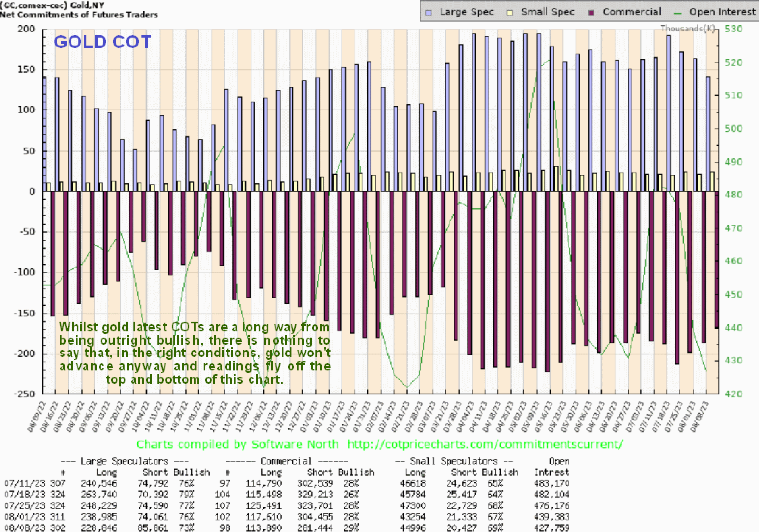The width and height of the screenshot is (759, 532).
Task: Click the Charts compiled by Software North text
Action: (x=237, y=444)
